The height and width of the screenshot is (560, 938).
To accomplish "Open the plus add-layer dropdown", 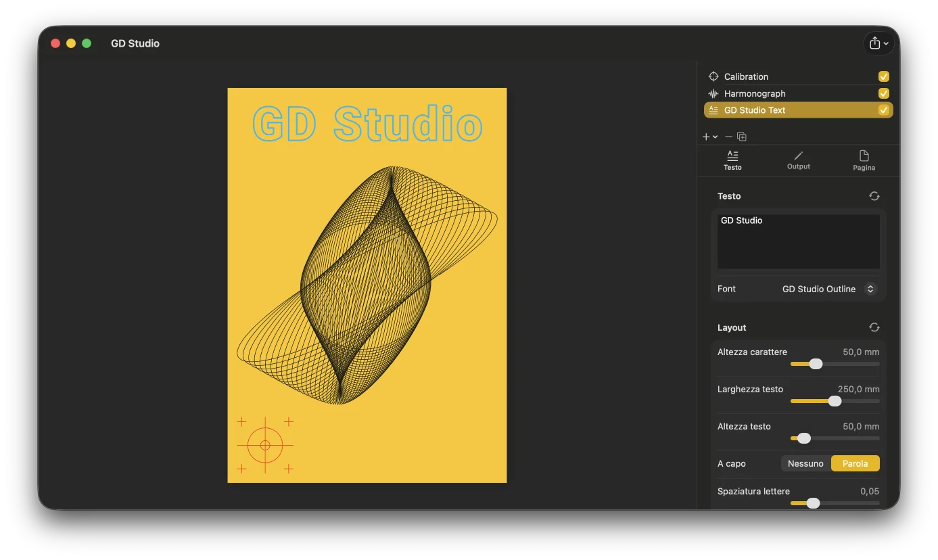I will [709, 137].
